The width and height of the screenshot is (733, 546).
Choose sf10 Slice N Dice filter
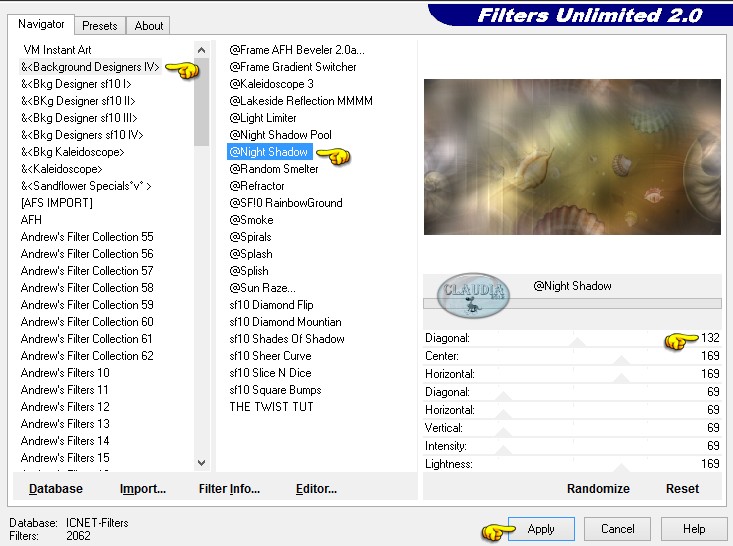coord(270,373)
